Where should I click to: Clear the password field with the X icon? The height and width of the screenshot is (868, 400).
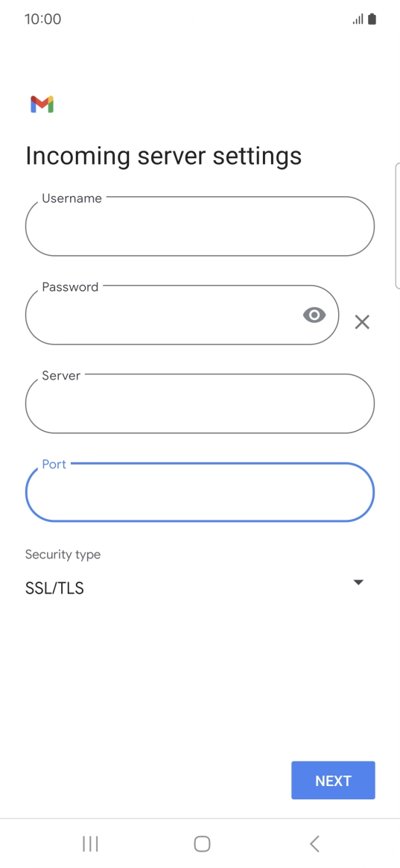pos(362,321)
